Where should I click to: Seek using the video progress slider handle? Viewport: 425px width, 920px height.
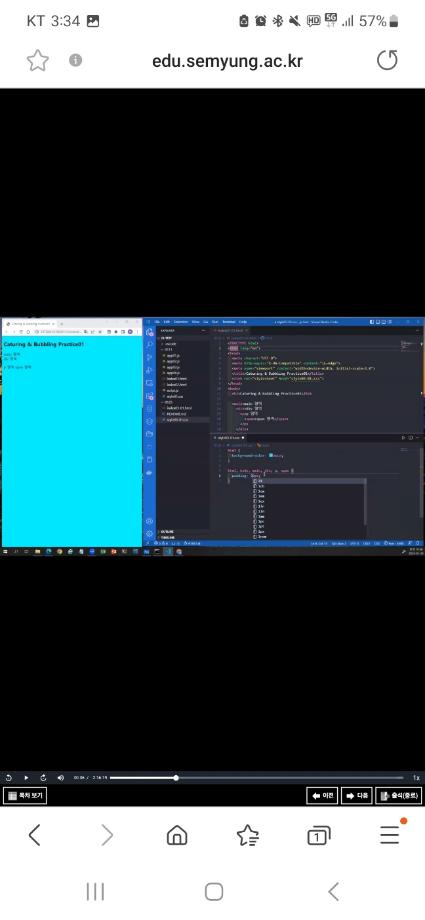click(176, 777)
